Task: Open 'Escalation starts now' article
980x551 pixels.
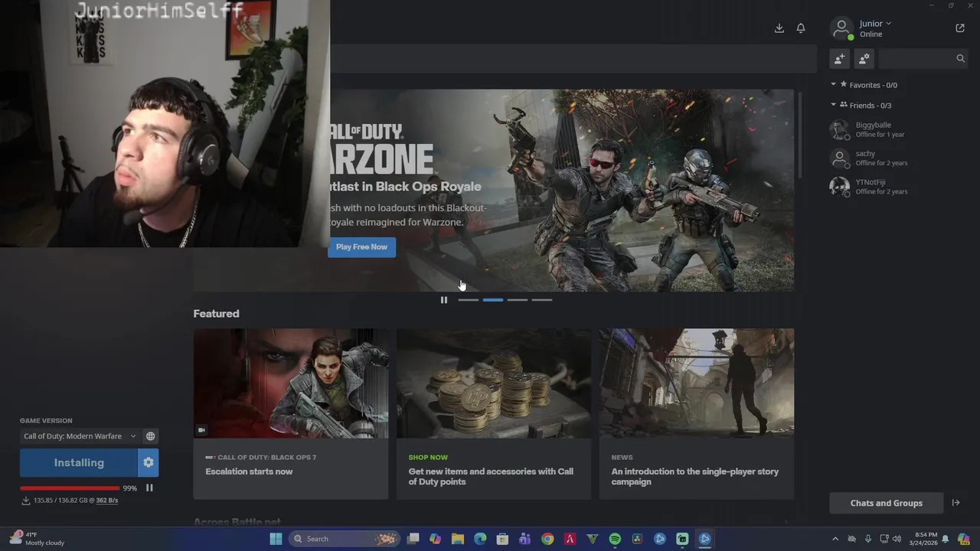Action: coord(249,471)
